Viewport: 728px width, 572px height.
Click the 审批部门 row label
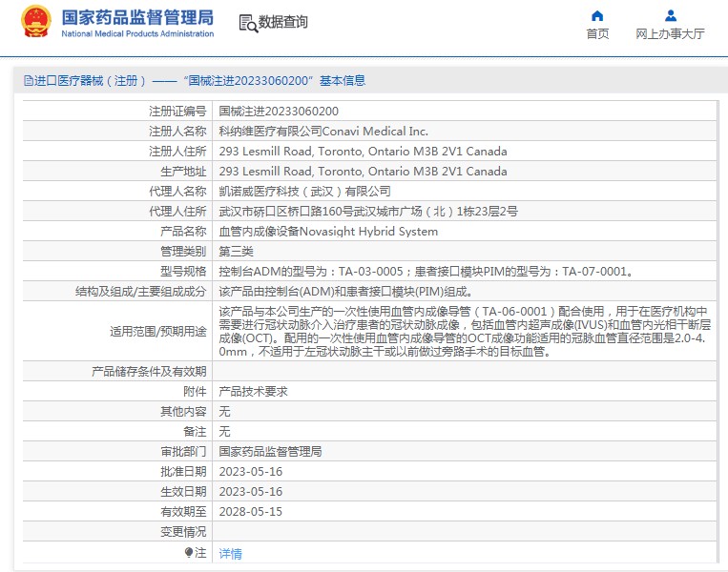183,451
